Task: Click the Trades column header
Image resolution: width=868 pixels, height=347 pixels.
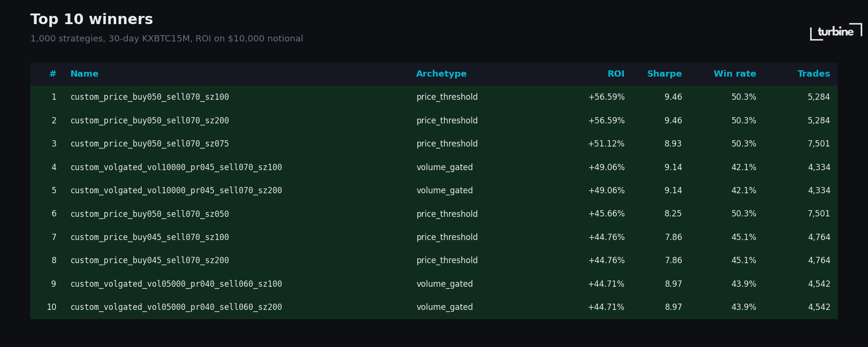Action: 814,74
